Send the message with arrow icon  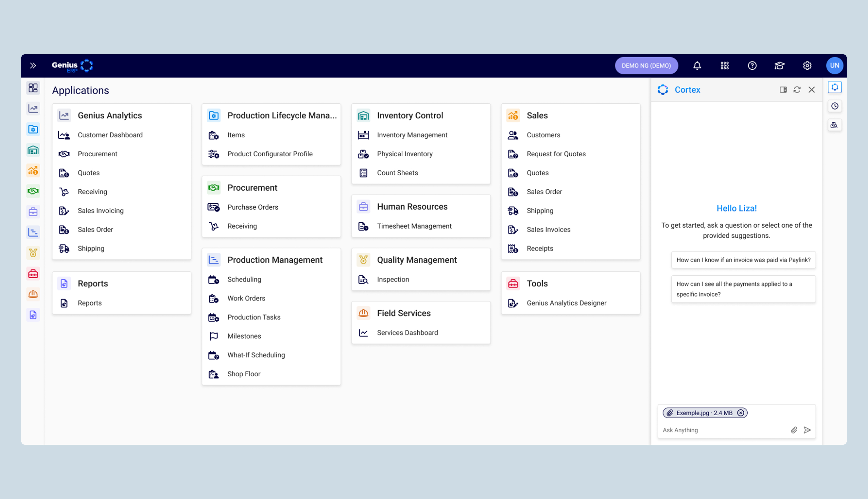[x=807, y=430]
